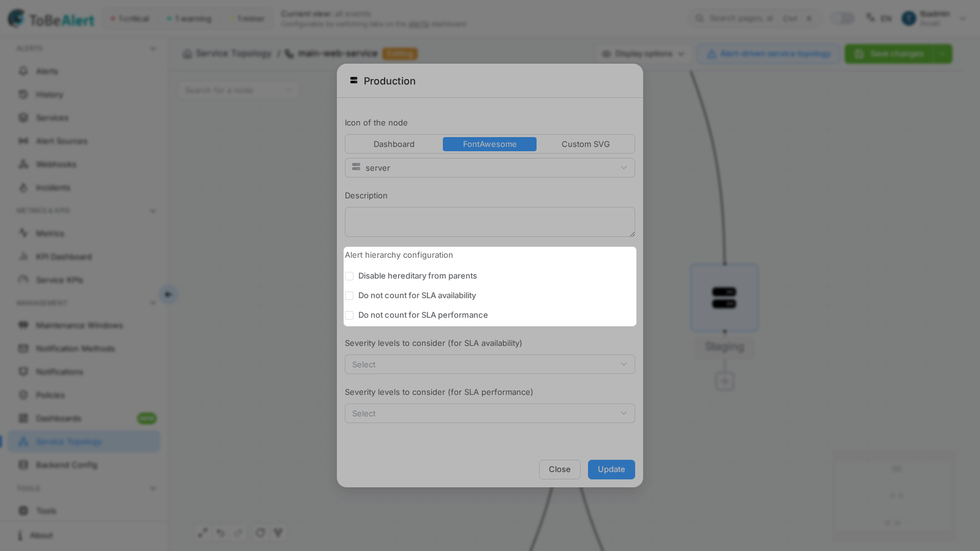This screenshot has height=551, width=980.
Task: Click the Dashboards grid icon
Action: click(23, 418)
